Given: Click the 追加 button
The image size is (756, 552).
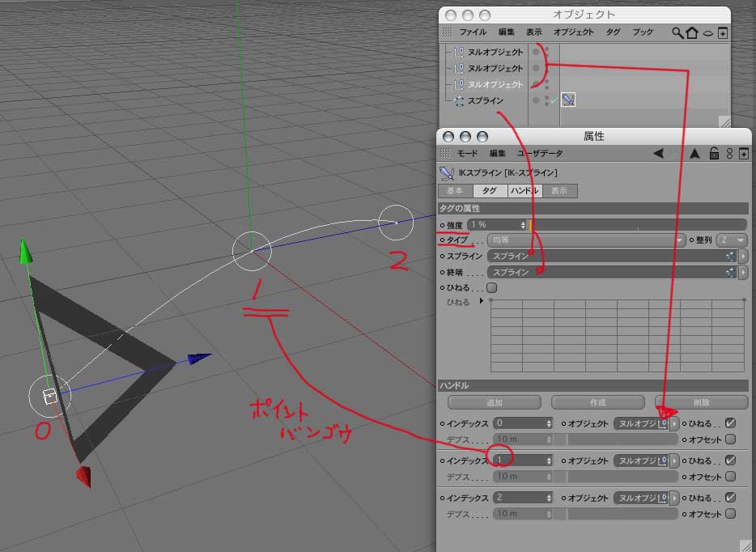Looking at the screenshot, I should click(495, 402).
